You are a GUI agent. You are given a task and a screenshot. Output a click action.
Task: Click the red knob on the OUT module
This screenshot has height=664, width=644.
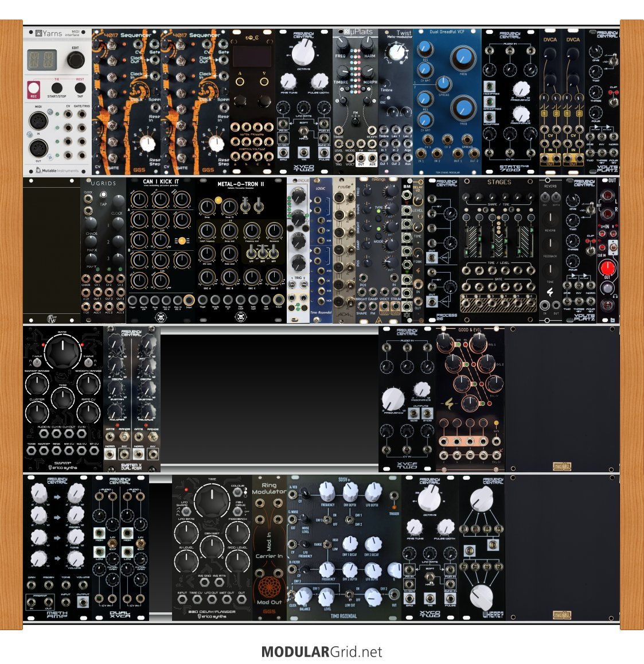pyautogui.click(x=607, y=268)
